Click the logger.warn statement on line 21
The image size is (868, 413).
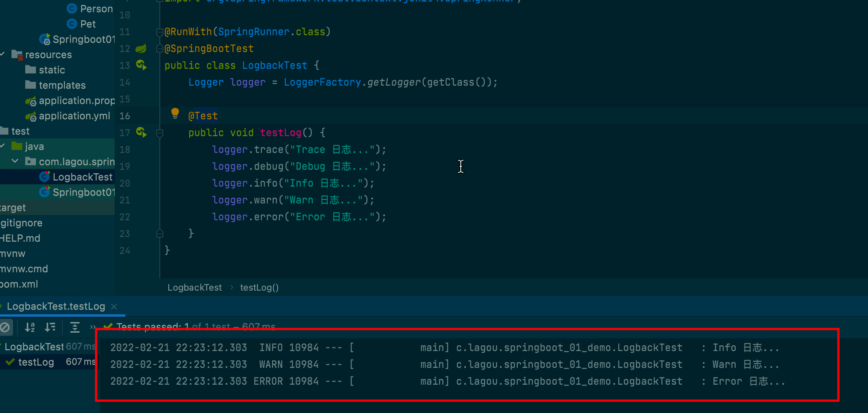pyautogui.click(x=293, y=200)
